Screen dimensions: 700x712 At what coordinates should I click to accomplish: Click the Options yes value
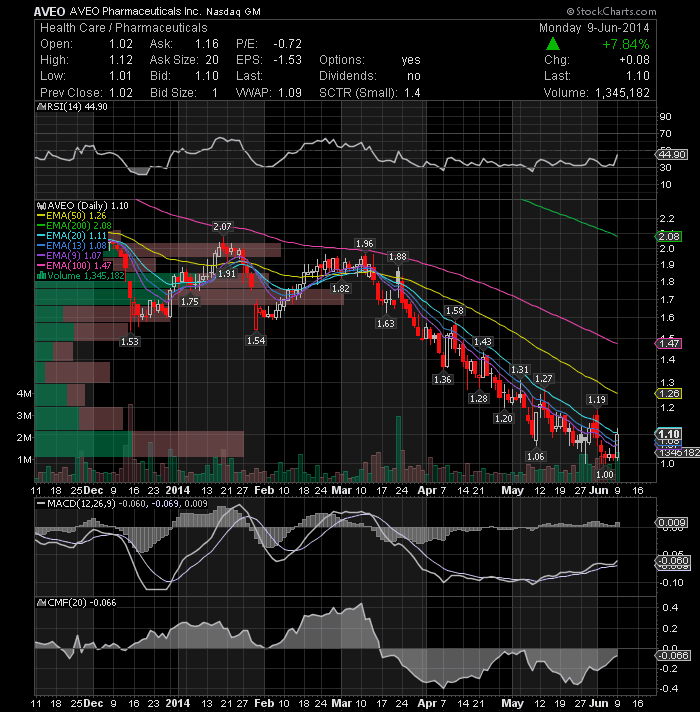[411, 60]
